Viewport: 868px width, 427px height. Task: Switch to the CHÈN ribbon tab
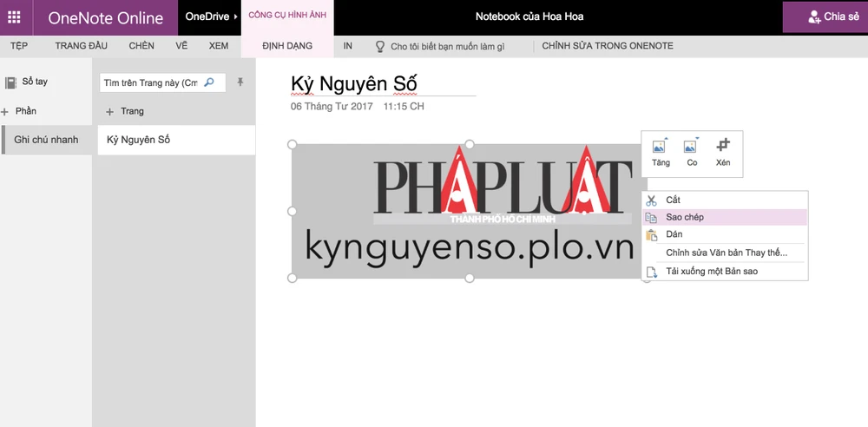pyautogui.click(x=141, y=46)
